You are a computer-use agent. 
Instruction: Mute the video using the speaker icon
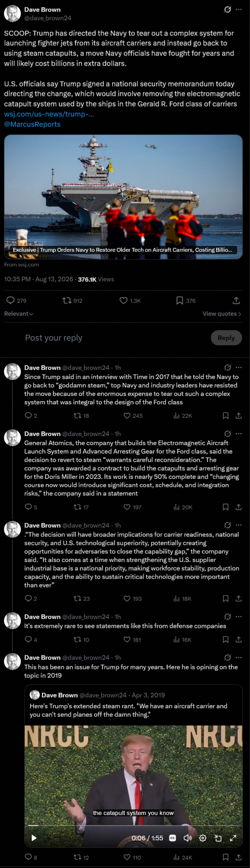(187, 838)
